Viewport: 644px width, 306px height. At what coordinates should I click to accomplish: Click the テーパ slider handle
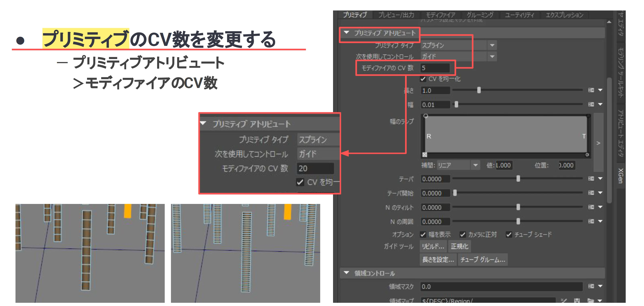click(518, 178)
